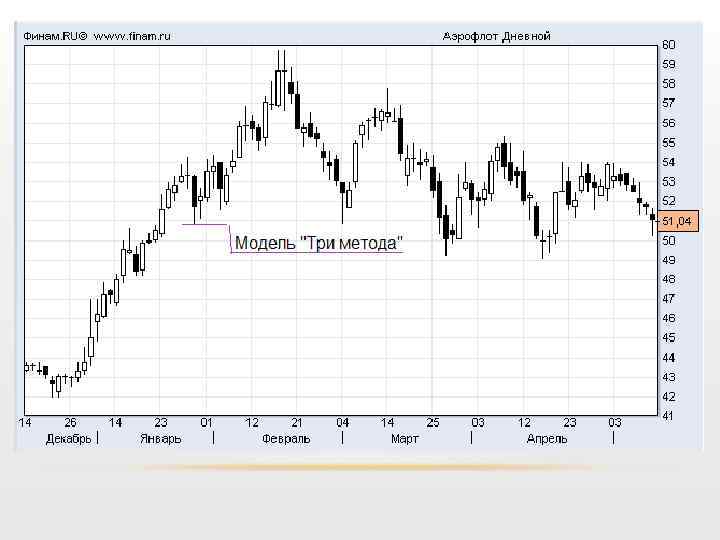
Task: Click the date tick 26 under Декабрь
Action: point(70,422)
